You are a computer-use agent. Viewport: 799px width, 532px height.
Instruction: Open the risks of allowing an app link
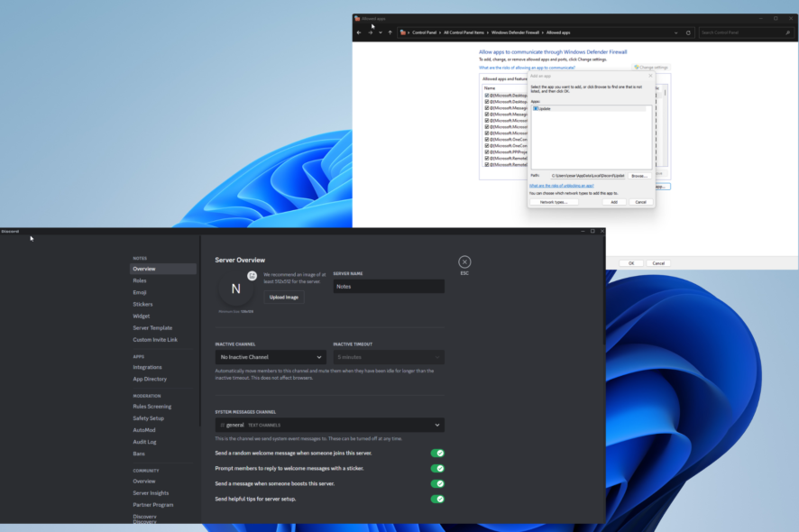[527, 68]
